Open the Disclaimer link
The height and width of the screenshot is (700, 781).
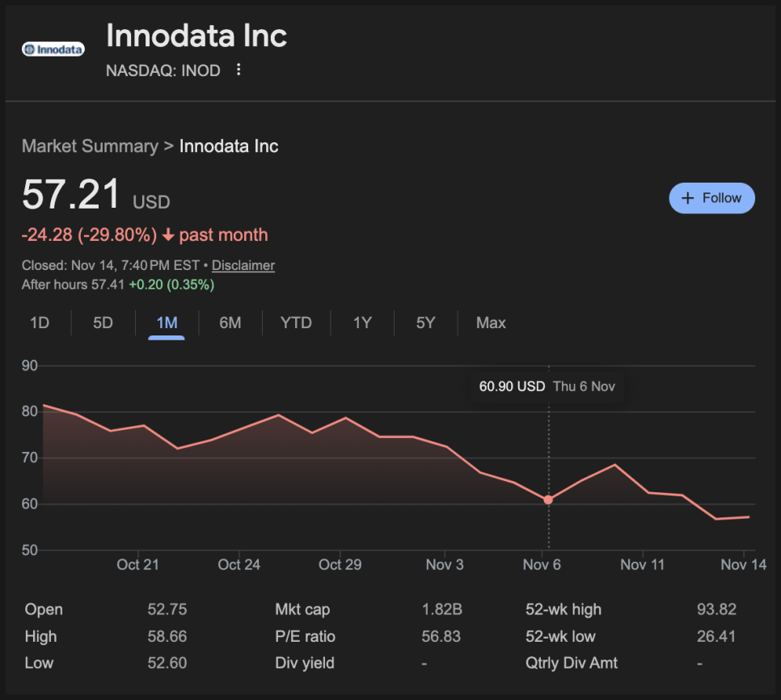(x=243, y=265)
